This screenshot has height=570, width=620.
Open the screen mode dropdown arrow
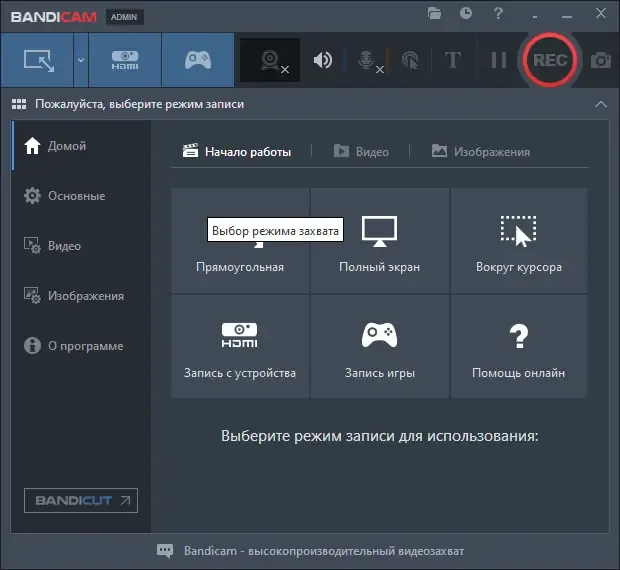tap(81, 60)
